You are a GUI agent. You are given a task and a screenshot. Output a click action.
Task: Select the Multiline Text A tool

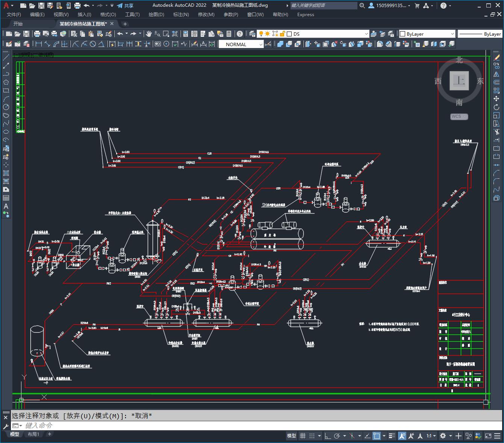[x=6, y=206]
